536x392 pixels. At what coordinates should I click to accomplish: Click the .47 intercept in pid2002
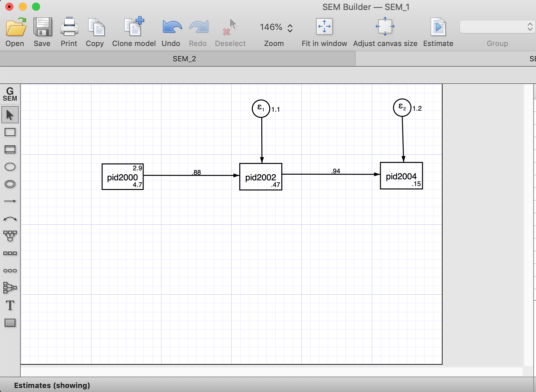(x=276, y=185)
